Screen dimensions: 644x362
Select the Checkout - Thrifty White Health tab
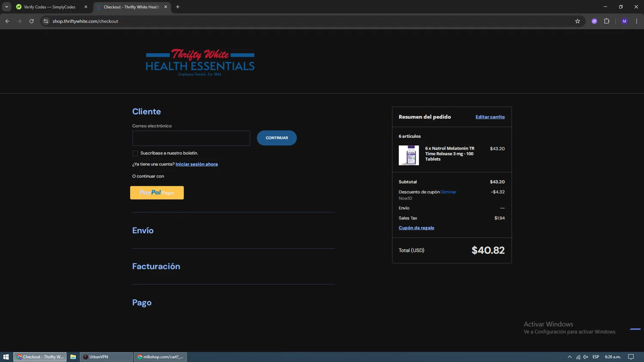131,7
